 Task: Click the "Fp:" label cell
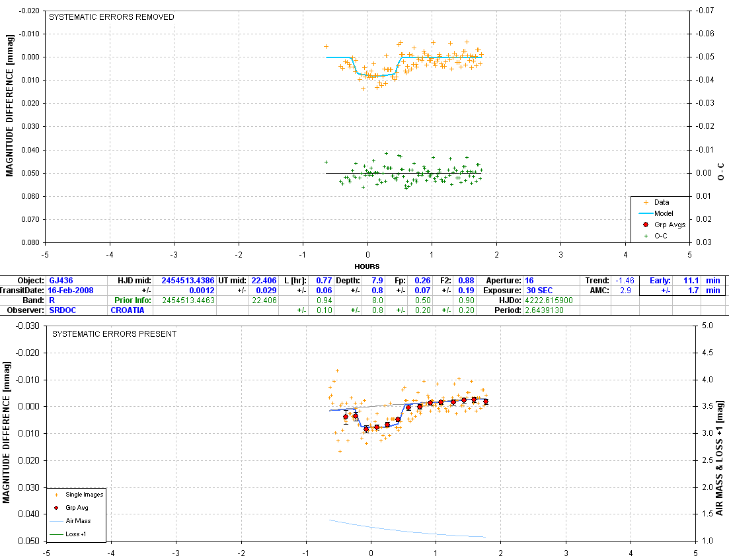point(400,281)
